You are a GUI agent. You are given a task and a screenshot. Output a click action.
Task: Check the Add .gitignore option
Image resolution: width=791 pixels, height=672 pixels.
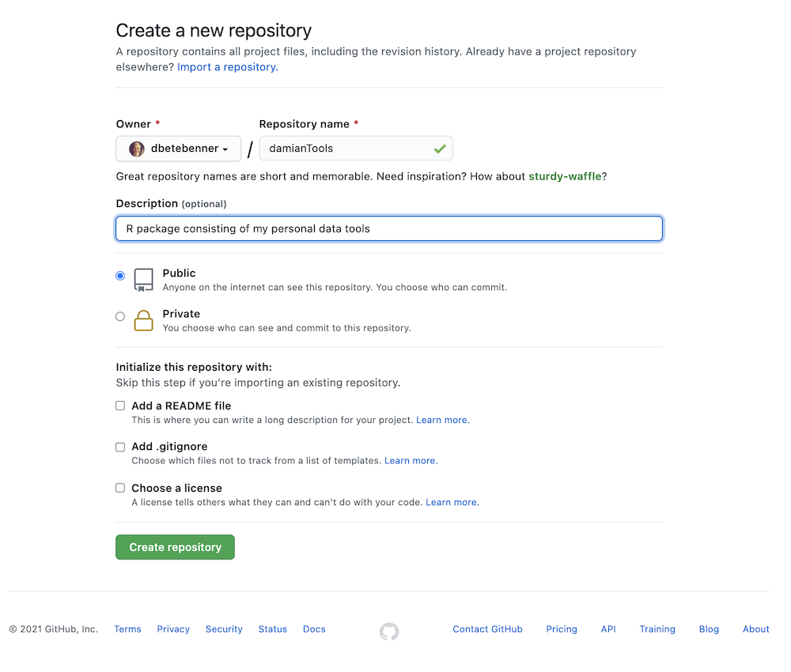[x=120, y=447]
